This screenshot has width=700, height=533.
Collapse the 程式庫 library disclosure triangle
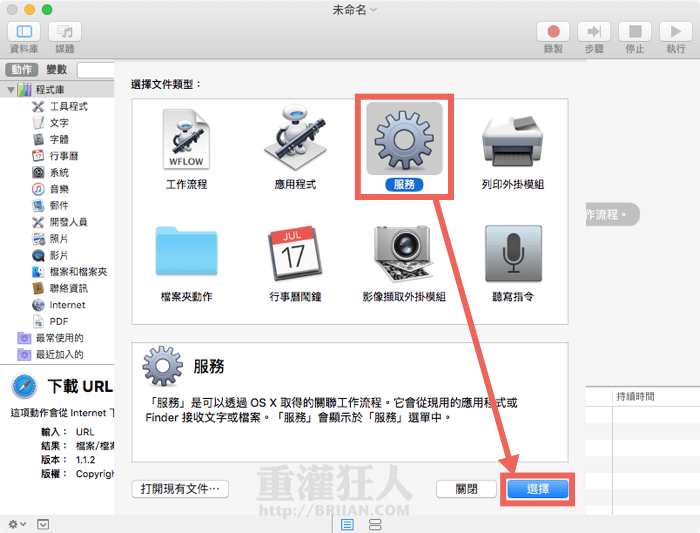pos(11,90)
